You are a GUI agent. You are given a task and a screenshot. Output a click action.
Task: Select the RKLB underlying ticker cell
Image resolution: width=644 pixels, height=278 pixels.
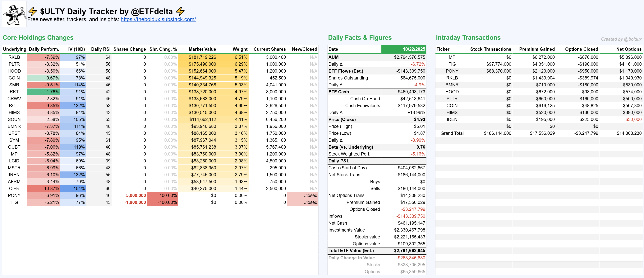tap(14, 57)
